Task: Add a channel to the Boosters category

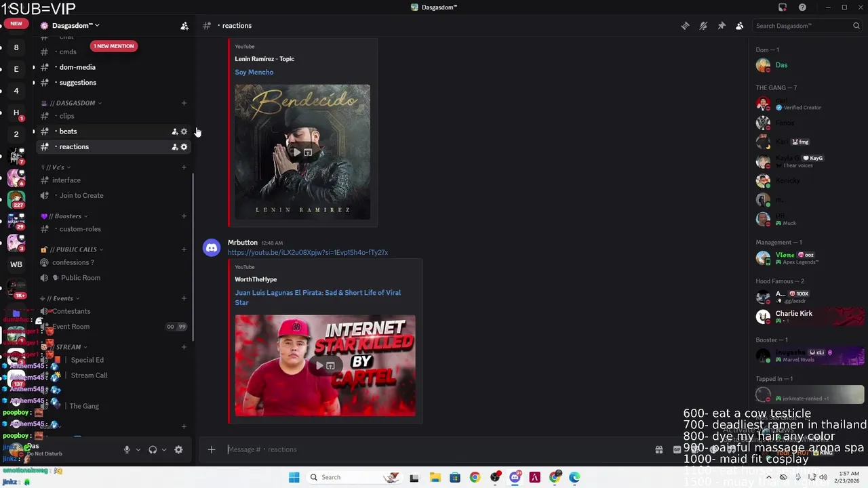Action: [184, 216]
